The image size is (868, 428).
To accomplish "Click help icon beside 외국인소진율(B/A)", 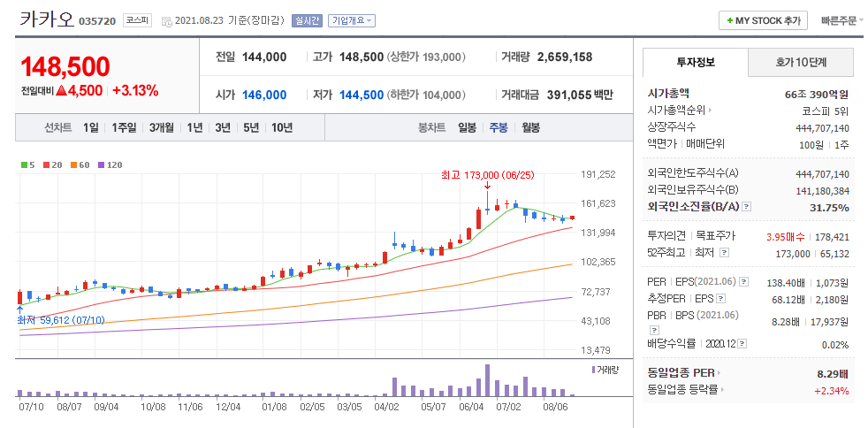I will 746,207.
